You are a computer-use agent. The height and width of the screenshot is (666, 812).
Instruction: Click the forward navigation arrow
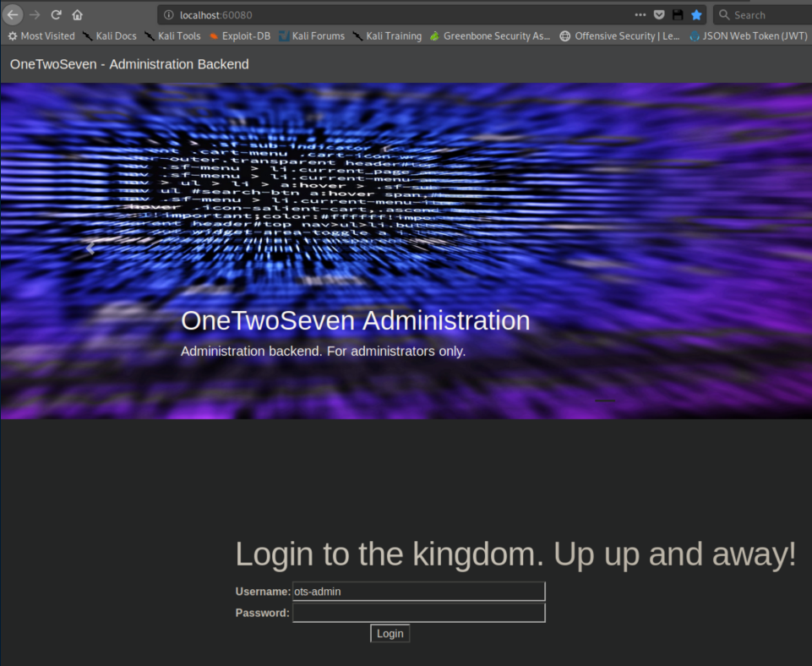tap(35, 14)
